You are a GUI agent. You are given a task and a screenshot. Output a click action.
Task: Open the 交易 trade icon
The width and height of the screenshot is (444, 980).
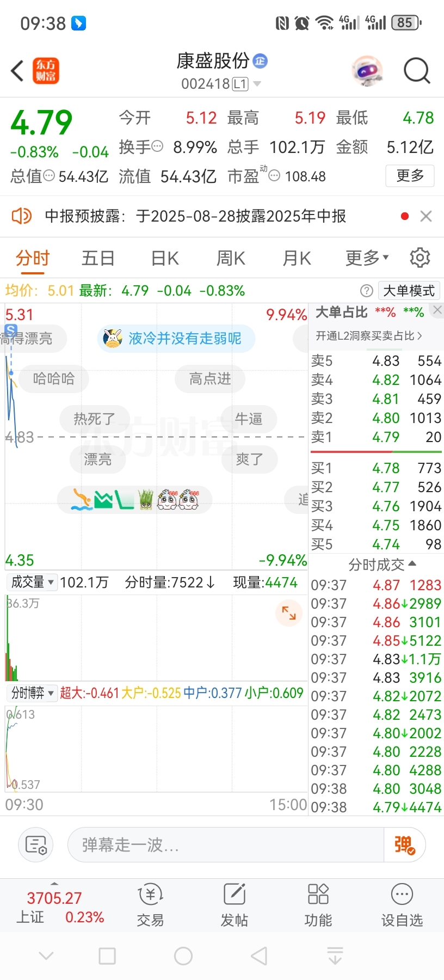(150, 905)
